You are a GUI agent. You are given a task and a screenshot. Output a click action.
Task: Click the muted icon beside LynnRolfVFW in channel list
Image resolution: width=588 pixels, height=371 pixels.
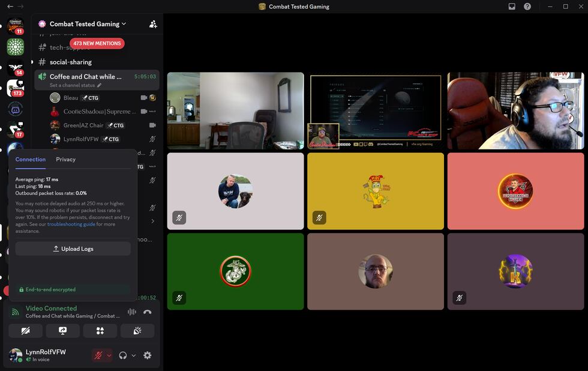[152, 139]
